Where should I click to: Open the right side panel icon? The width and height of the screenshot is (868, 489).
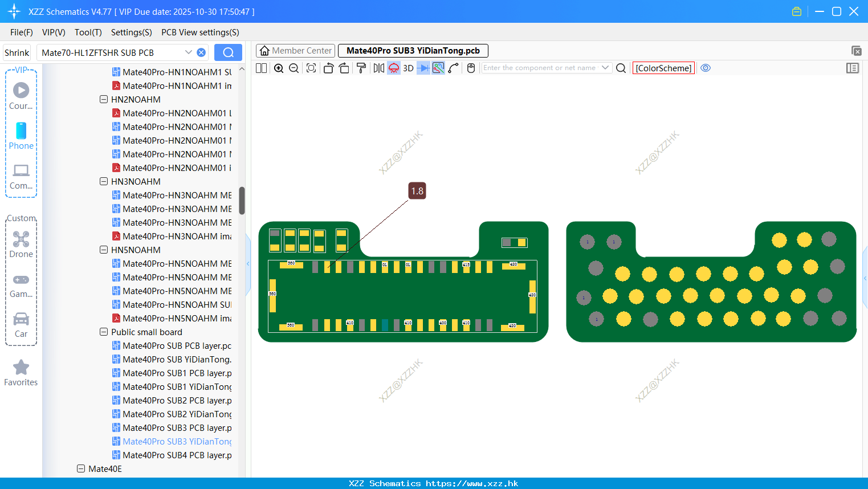pyautogui.click(x=853, y=68)
